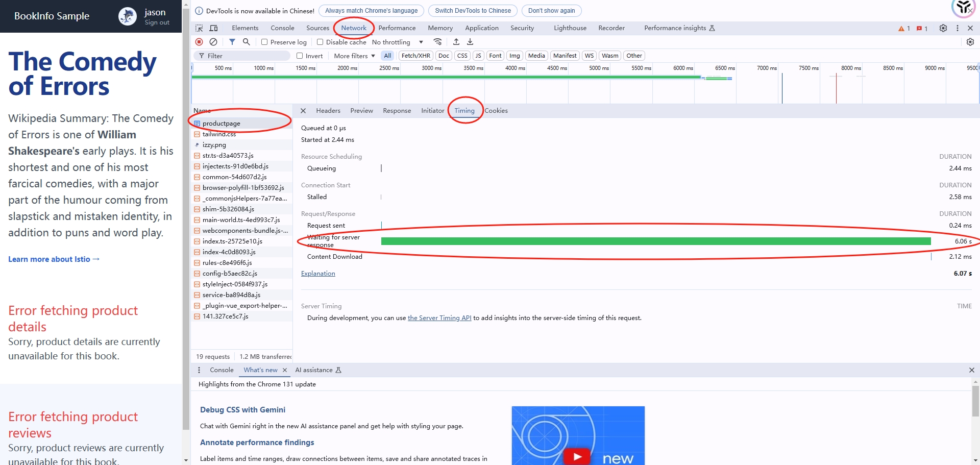
Task: Select the Timing request tab
Action: coord(464,111)
